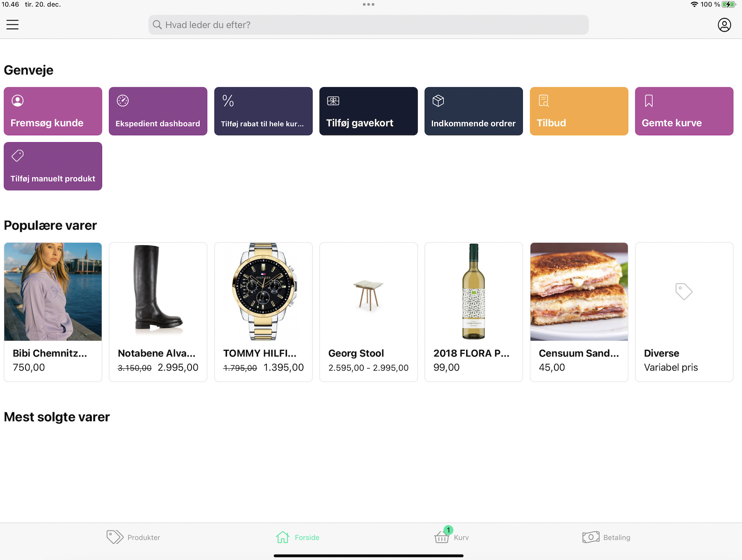Select Tilføj gavekort shortcut

click(x=368, y=111)
